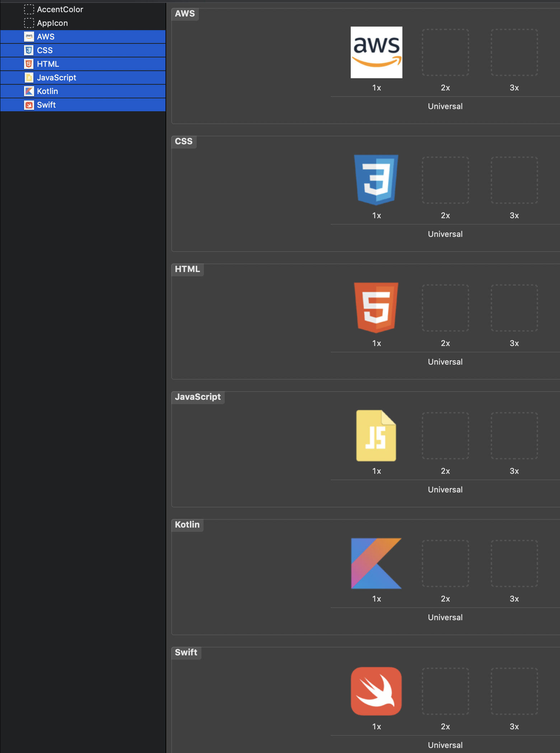
Task: Click the Universal label under Kotlin
Action: pyautogui.click(x=445, y=617)
